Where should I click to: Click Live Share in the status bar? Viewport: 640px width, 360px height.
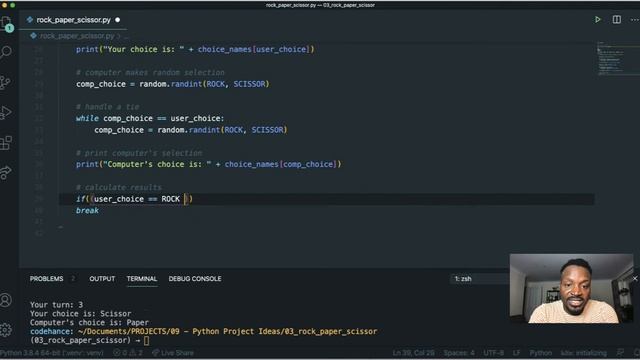click(173, 353)
